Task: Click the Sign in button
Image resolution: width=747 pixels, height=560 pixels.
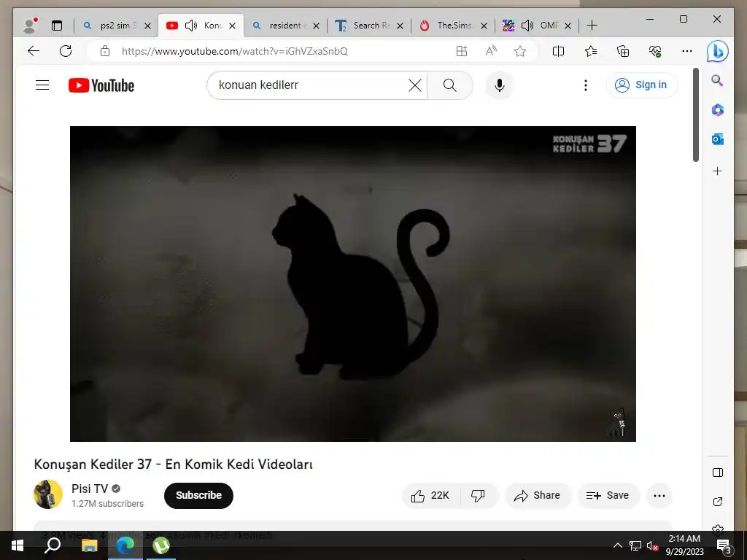Action: 642,85
